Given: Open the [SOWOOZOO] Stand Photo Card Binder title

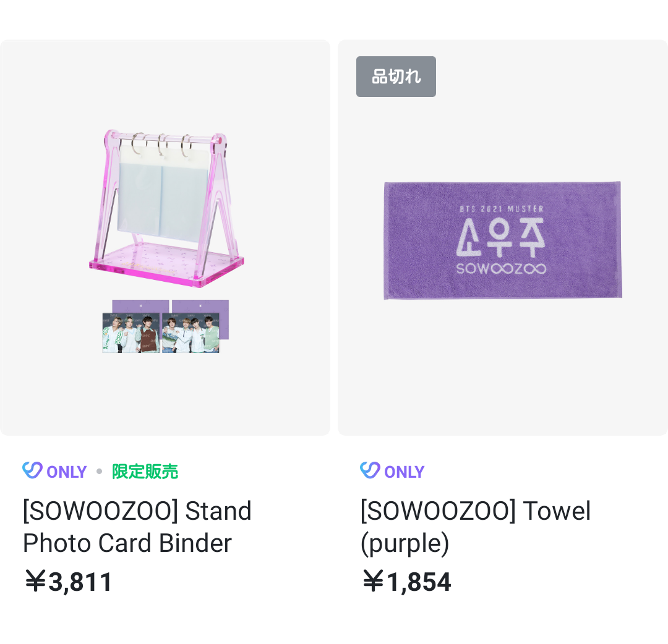Looking at the screenshot, I should tap(137, 527).
